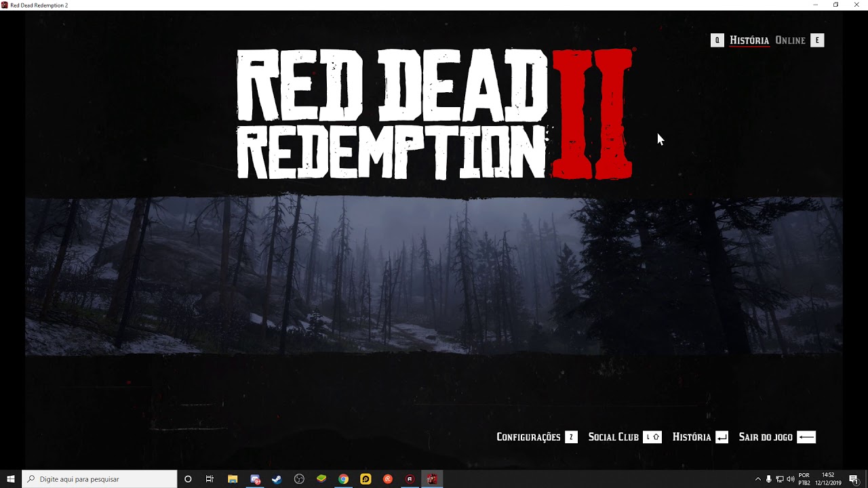Click the POR PTB2 language indicator

[804, 479]
